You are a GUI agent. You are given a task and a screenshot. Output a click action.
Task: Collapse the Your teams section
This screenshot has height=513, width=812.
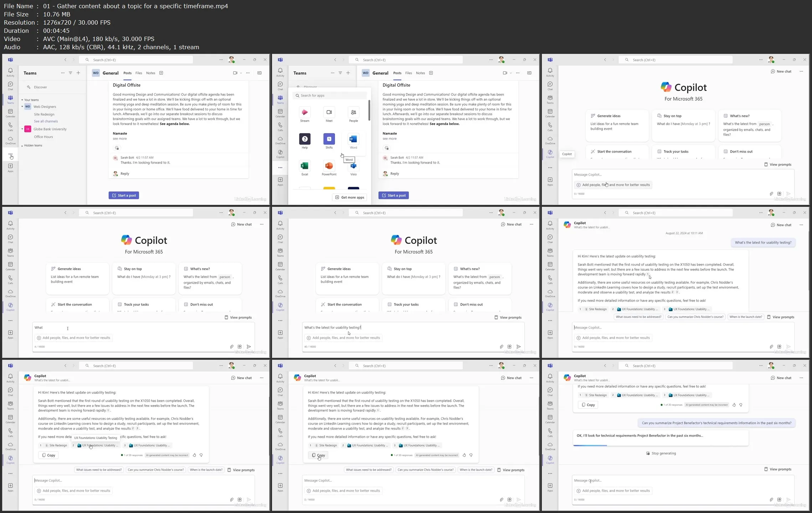pos(22,100)
